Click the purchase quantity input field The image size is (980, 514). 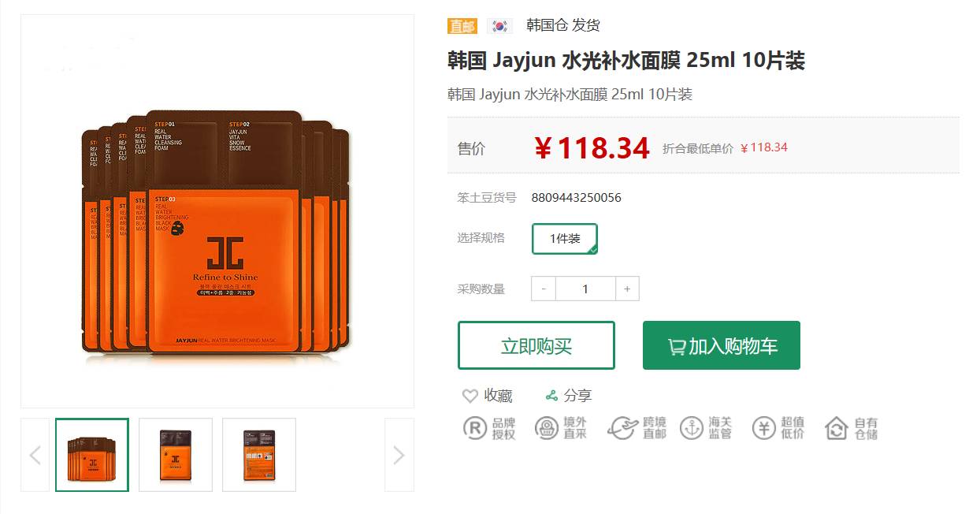coord(585,289)
